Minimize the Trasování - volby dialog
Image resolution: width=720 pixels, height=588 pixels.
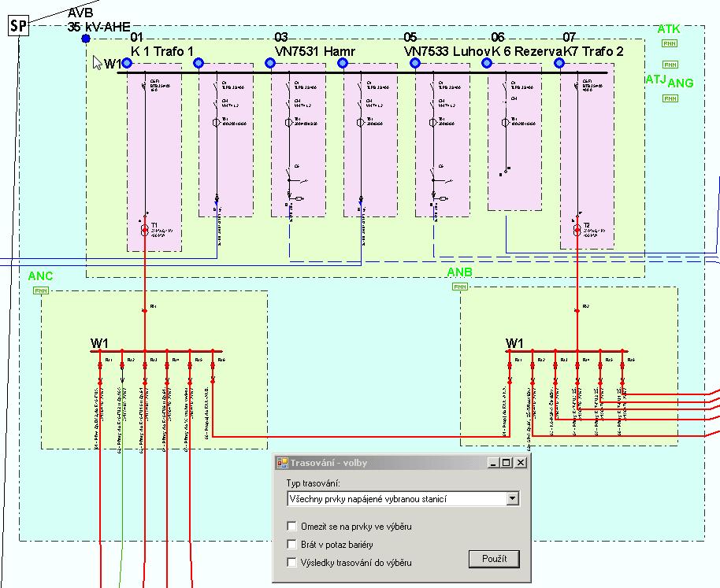tap(492, 463)
